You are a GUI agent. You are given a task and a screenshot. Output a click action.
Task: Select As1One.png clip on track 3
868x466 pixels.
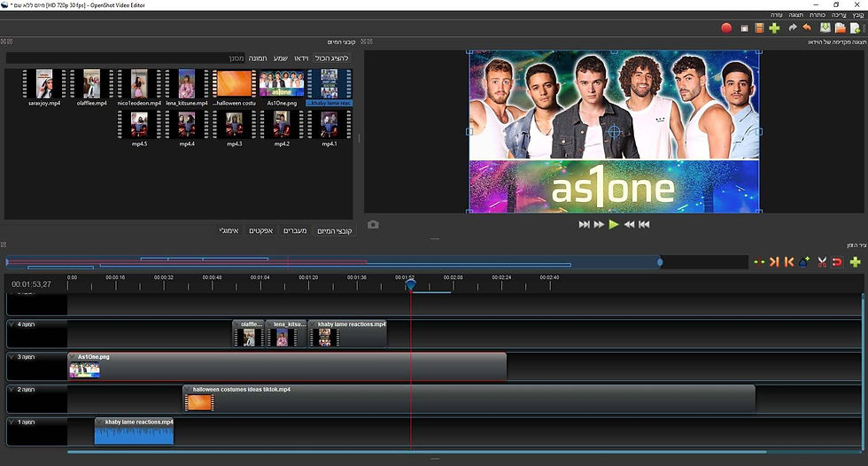pos(287,367)
